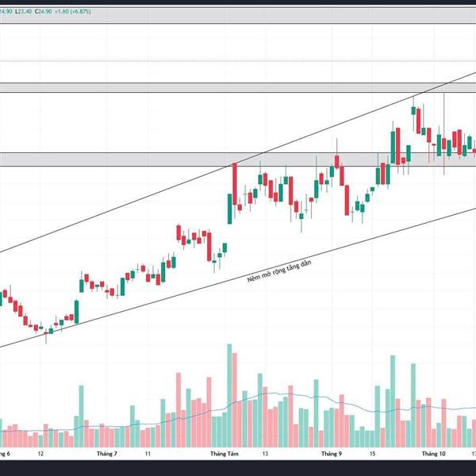The image size is (476, 476).
Task: Click the '15' date axis label
Action: coord(373,454)
